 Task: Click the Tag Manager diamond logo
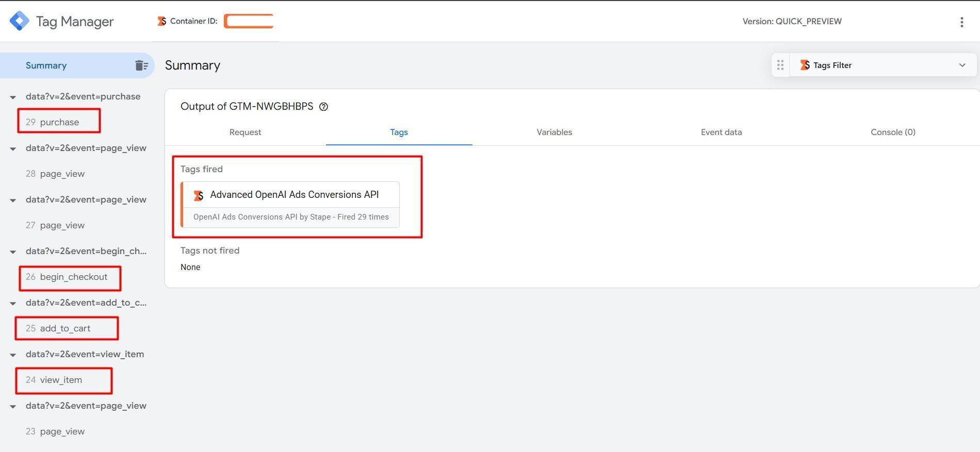point(20,21)
